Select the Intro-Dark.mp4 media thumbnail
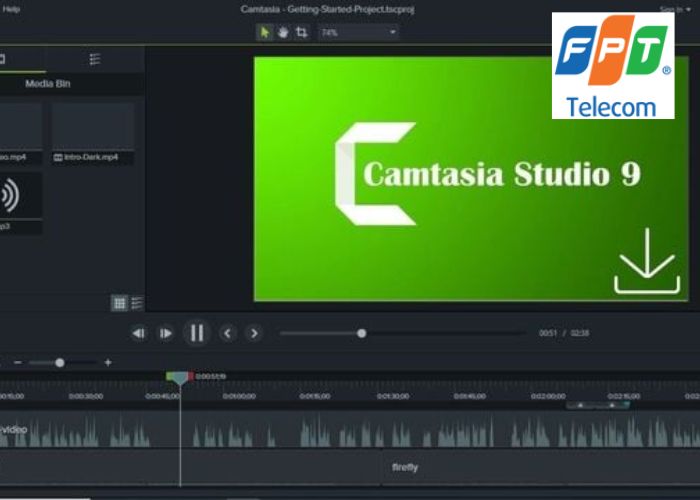Viewport: 700px width, 500px height. pyautogui.click(x=93, y=127)
